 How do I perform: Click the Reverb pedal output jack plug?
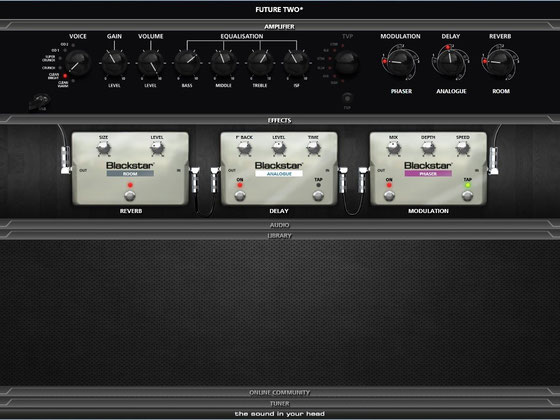tap(66, 160)
